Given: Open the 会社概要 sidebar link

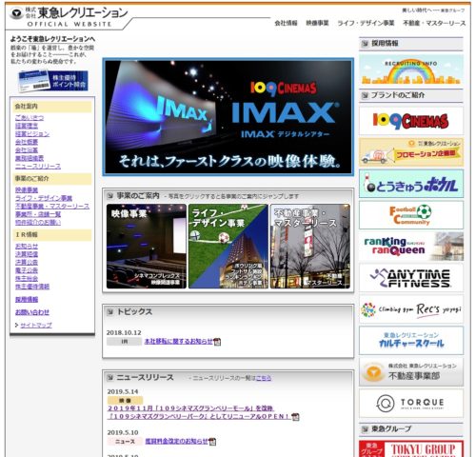Looking at the screenshot, I should tap(27, 142).
